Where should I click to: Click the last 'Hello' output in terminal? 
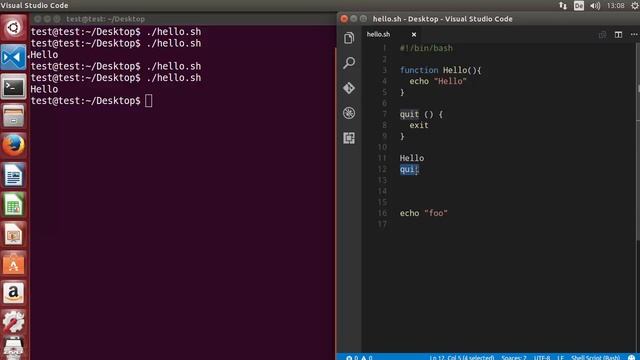(44, 89)
